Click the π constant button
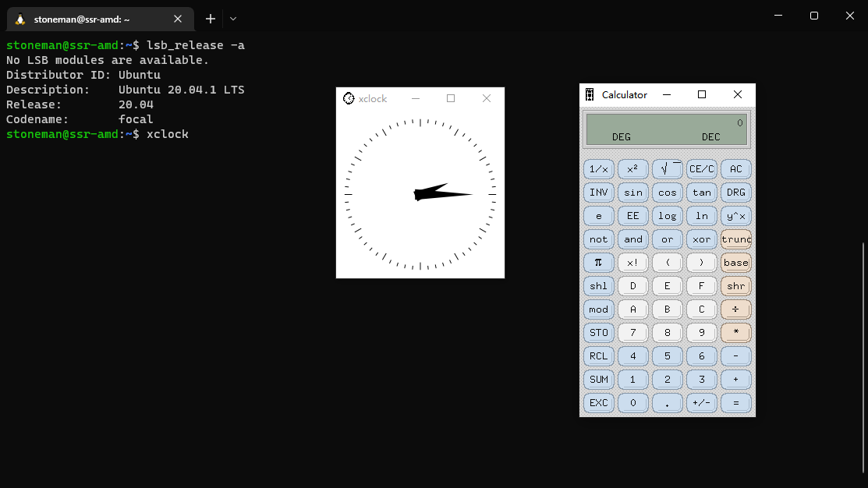868x488 pixels. [598, 262]
